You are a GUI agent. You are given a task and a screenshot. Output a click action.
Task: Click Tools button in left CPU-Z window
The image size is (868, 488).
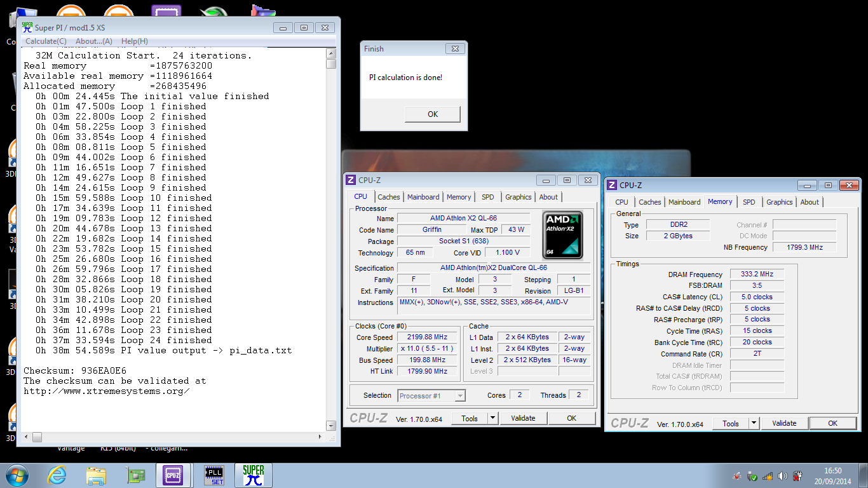click(x=470, y=418)
